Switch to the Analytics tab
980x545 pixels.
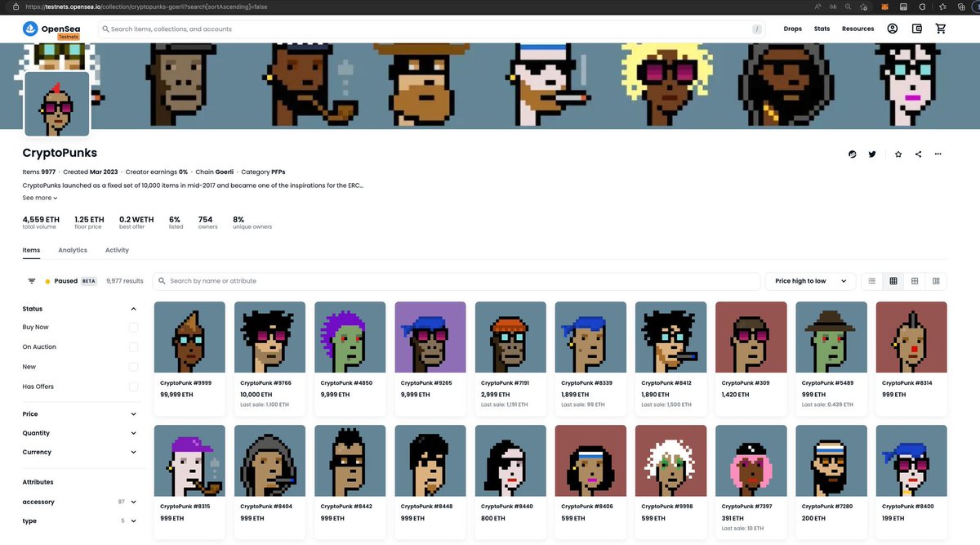pos(73,250)
